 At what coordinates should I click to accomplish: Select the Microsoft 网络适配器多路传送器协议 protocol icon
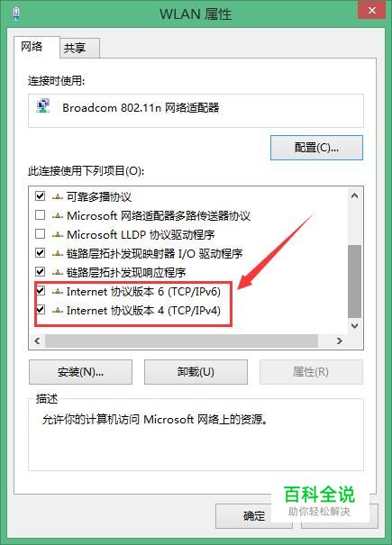pos(58,216)
